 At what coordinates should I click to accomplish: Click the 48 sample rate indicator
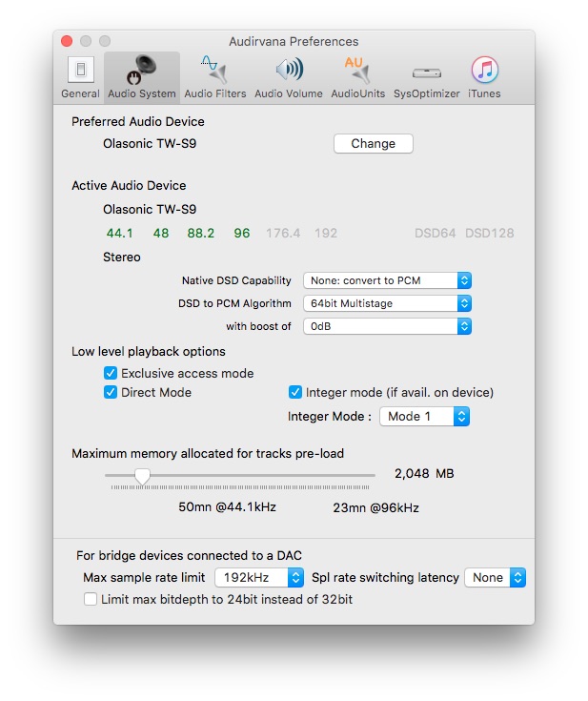(x=161, y=233)
